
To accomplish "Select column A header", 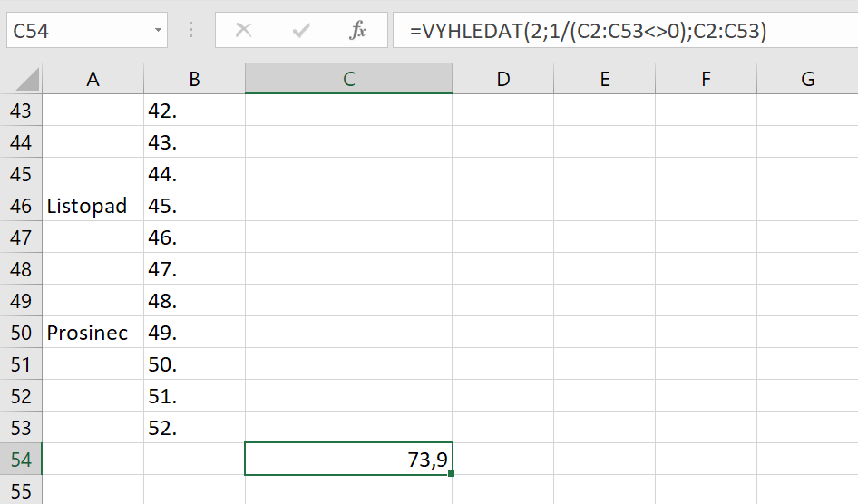I will (x=93, y=80).
